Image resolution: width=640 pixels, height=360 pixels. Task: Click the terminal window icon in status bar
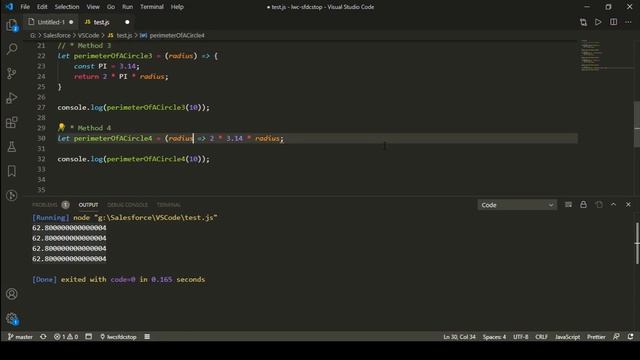pyautogui.click(x=89, y=337)
